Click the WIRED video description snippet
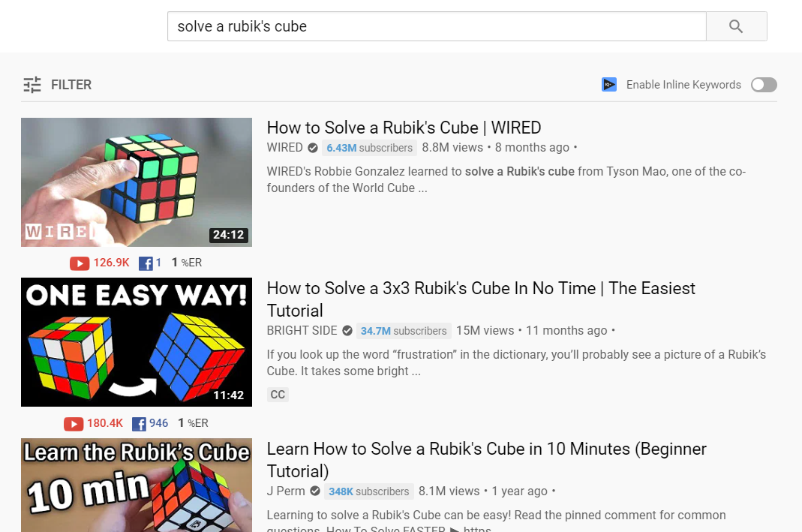 point(506,179)
